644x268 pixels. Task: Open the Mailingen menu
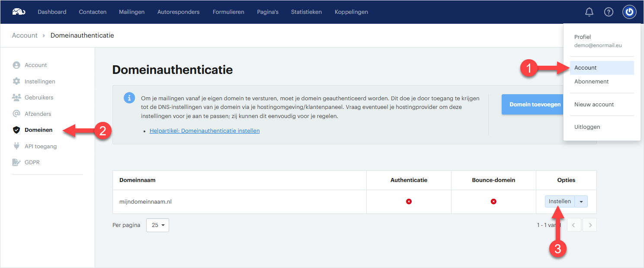point(132,12)
